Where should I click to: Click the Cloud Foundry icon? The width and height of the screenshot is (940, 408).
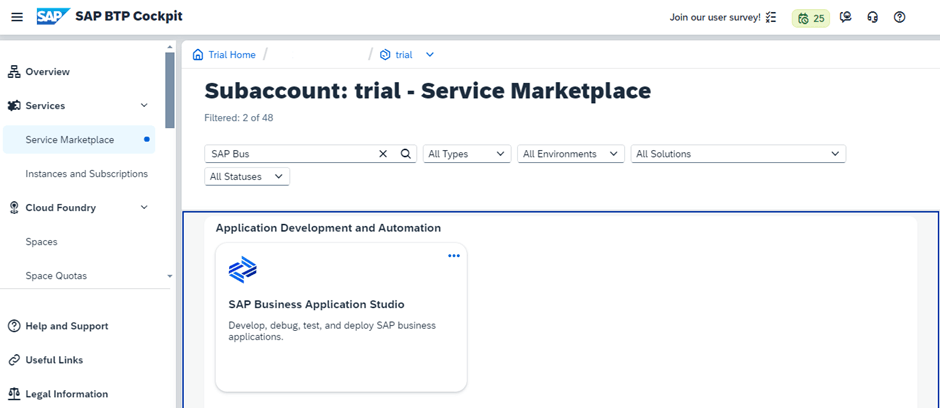[x=14, y=208]
